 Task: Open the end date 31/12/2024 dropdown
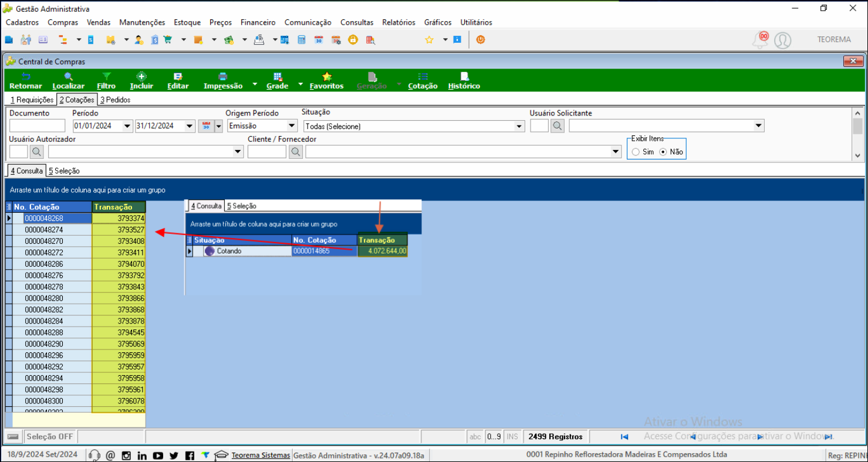coord(190,126)
